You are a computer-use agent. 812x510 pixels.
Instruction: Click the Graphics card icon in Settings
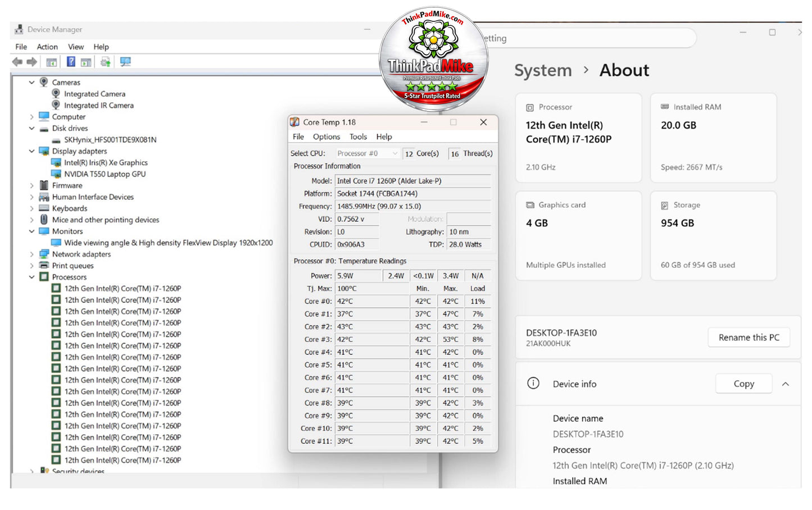pyautogui.click(x=530, y=205)
